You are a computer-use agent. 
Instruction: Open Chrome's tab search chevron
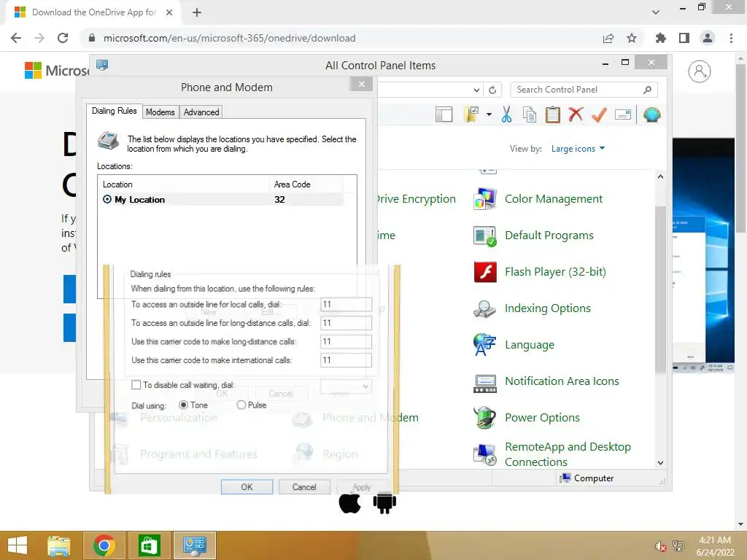pyautogui.click(x=656, y=12)
